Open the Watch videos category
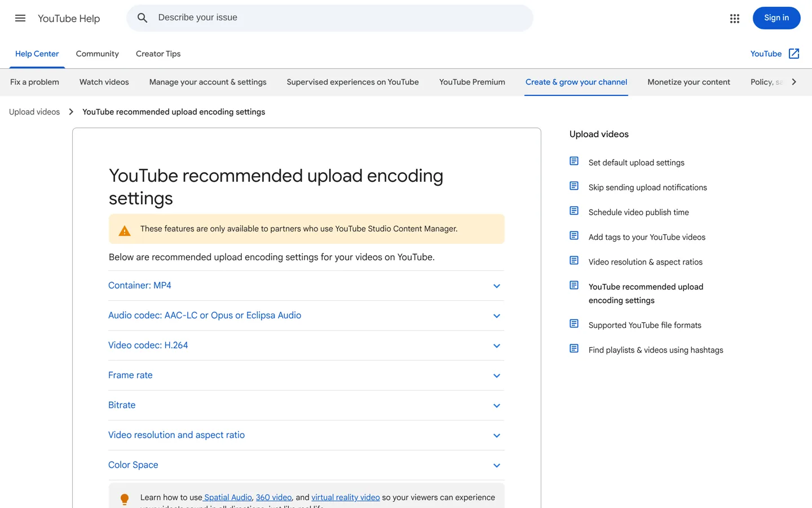Viewport: 812px width, 508px height. point(104,82)
